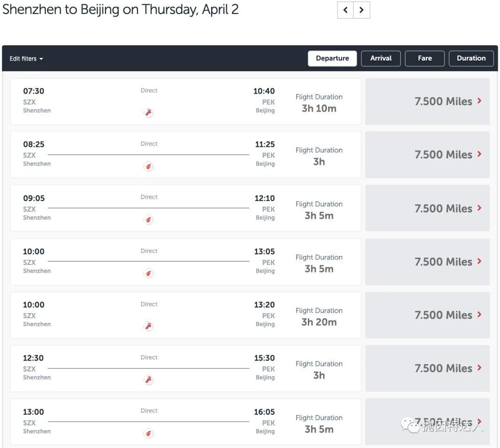Click airline logo on the 07:30 flight
The image size is (500, 448).
pyautogui.click(x=149, y=113)
